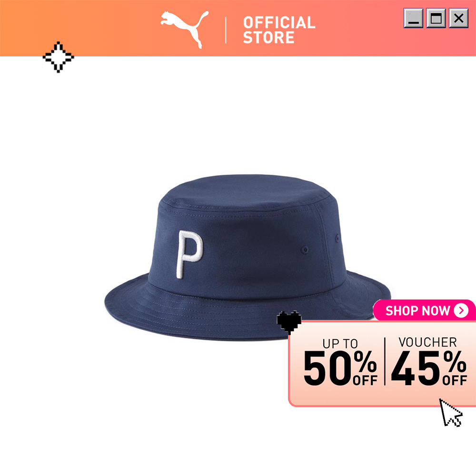Maximize the retro window
Image resolution: width=476 pixels, height=476 pixels.
pyautogui.click(x=436, y=18)
